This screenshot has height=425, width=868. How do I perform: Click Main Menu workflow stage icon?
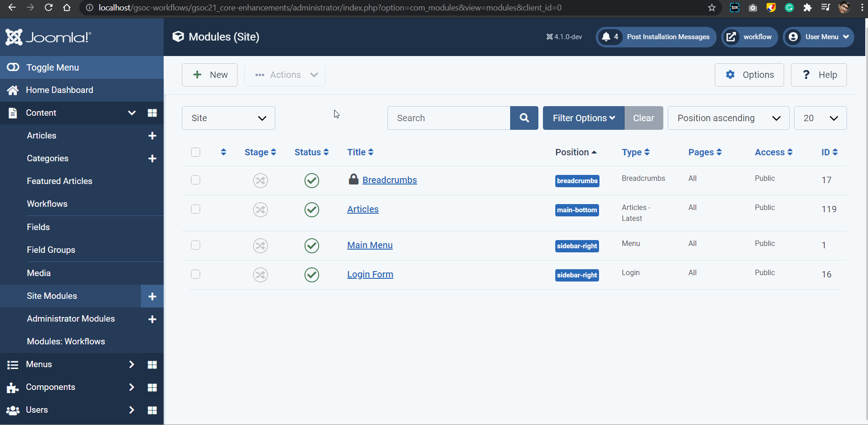coord(260,246)
